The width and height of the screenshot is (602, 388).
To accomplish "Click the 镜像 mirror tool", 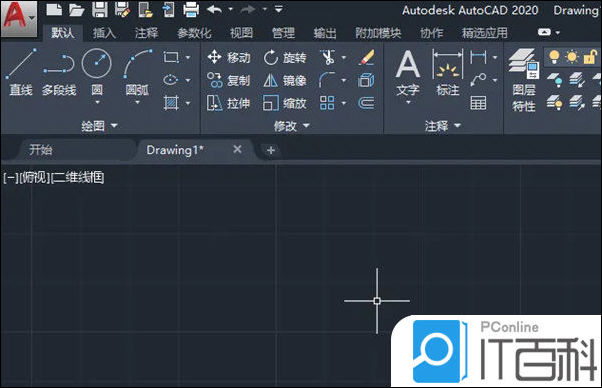I will (285, 81).
